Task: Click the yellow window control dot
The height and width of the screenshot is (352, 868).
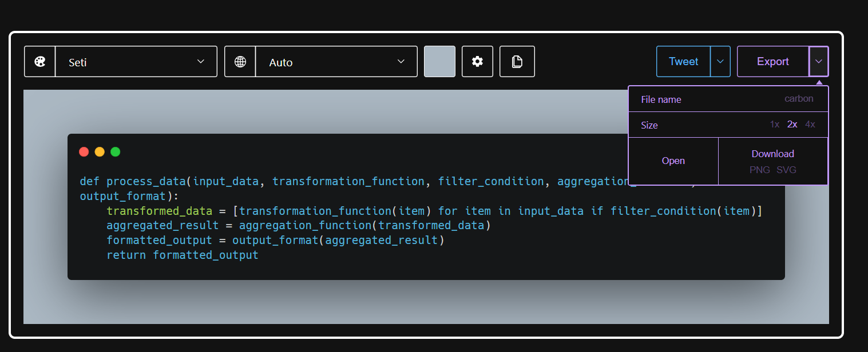Action: click(x=100, y=151)
